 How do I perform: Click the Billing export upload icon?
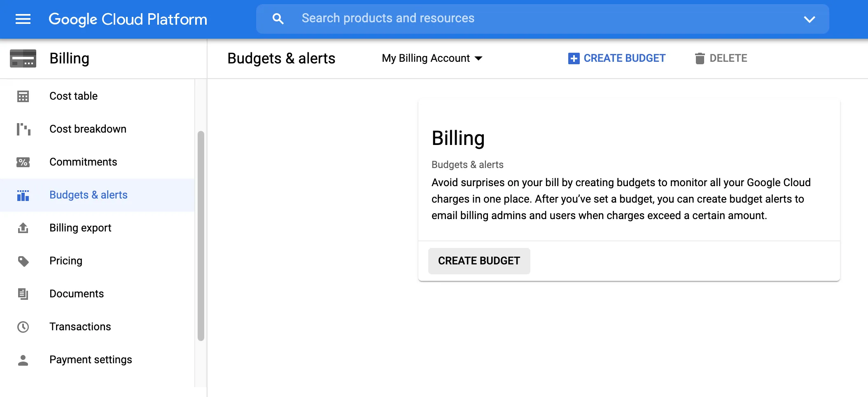[23, 228]
